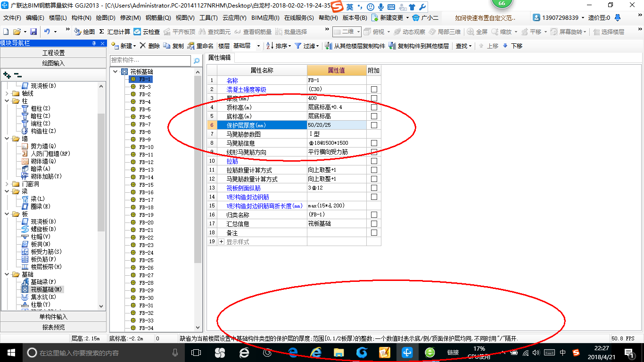The width and height of the screenshot is (644, 362).
Task: Tick 附加 checkbox for 混凝土强度等级
Action: coord(374,89)
